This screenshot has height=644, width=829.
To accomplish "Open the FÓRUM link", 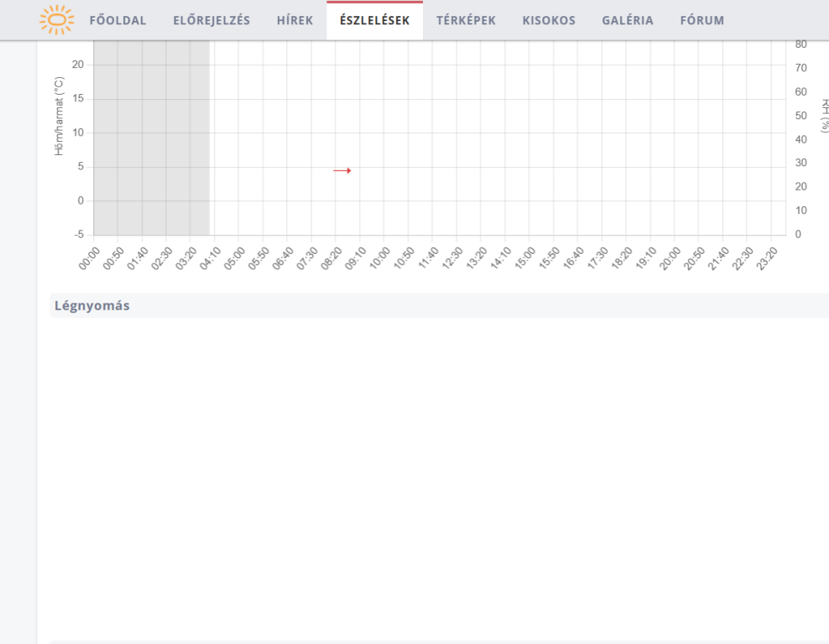I will [x=701, y=20].
